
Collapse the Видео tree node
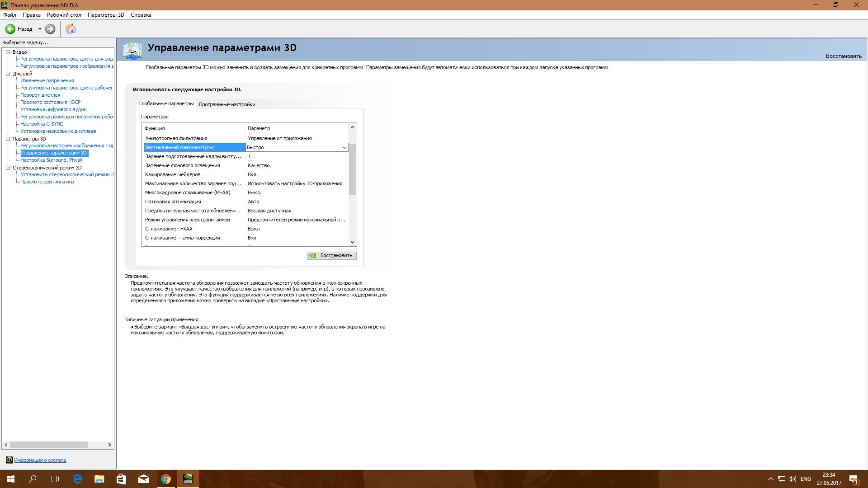(8, 52)
